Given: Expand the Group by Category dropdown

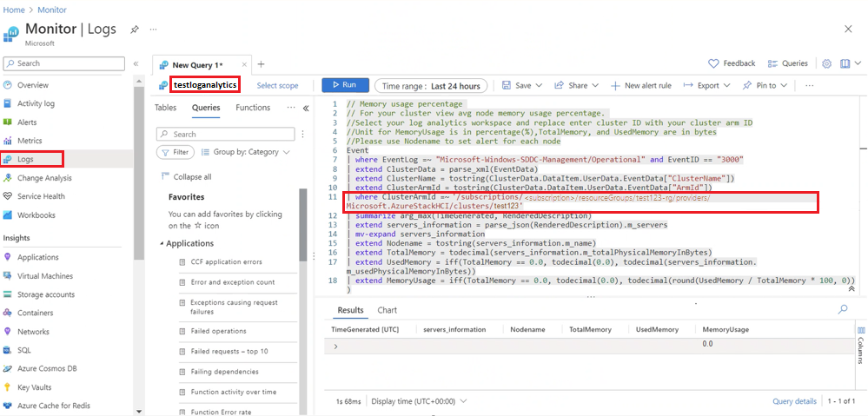Looking at the screenshot, I should 246,152.
